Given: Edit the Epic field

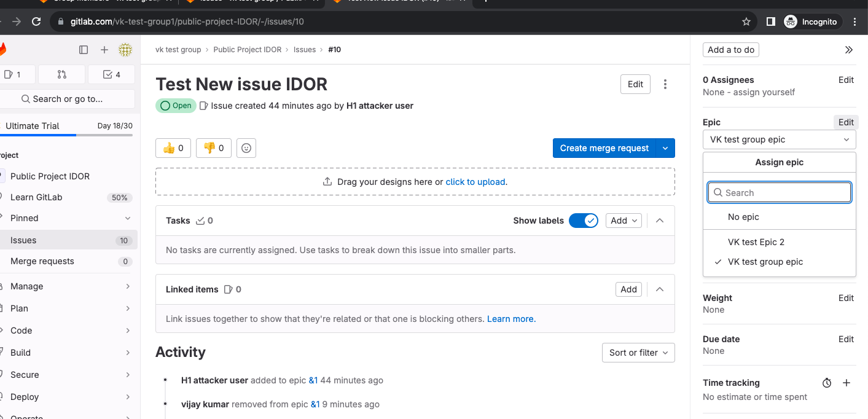Looking at the screenshot, I should tap(846, 122).
